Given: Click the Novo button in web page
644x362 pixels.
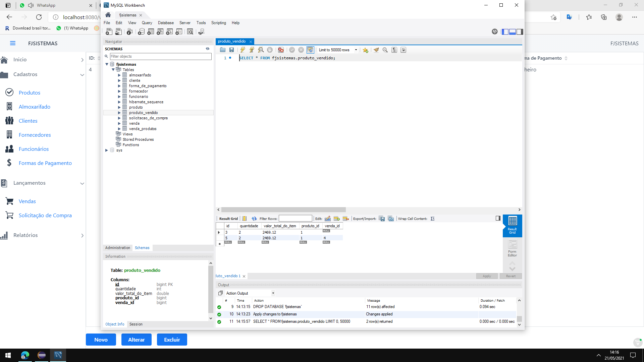Looking at the screenshot, I should 101,340.
